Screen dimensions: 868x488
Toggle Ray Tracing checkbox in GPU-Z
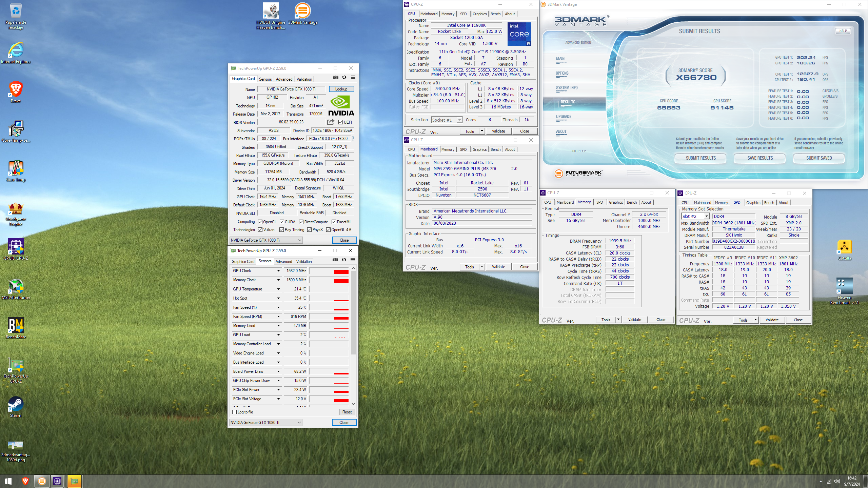point(281,230)
